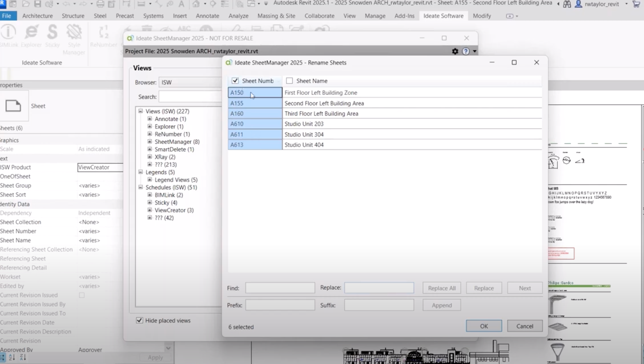Switch to the Collaborate ribbon tab

[x=319, y=16]
